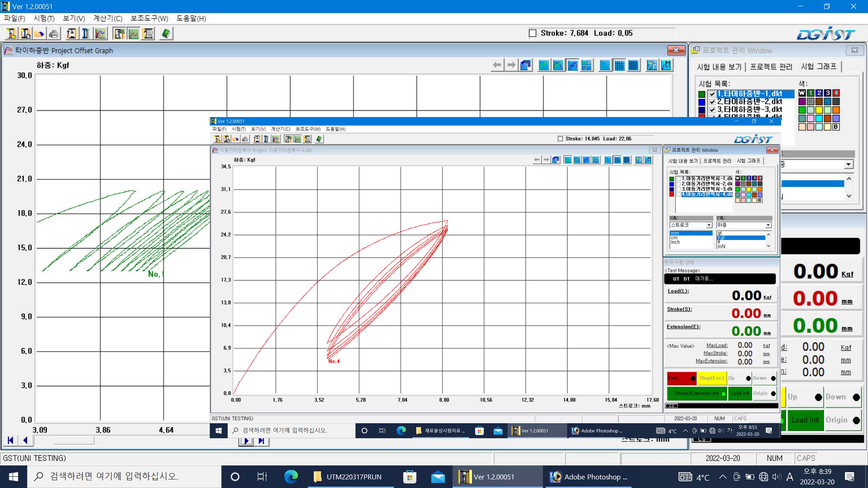Click the down scroll arrow of the Y축 unit list

coord(769,246)
